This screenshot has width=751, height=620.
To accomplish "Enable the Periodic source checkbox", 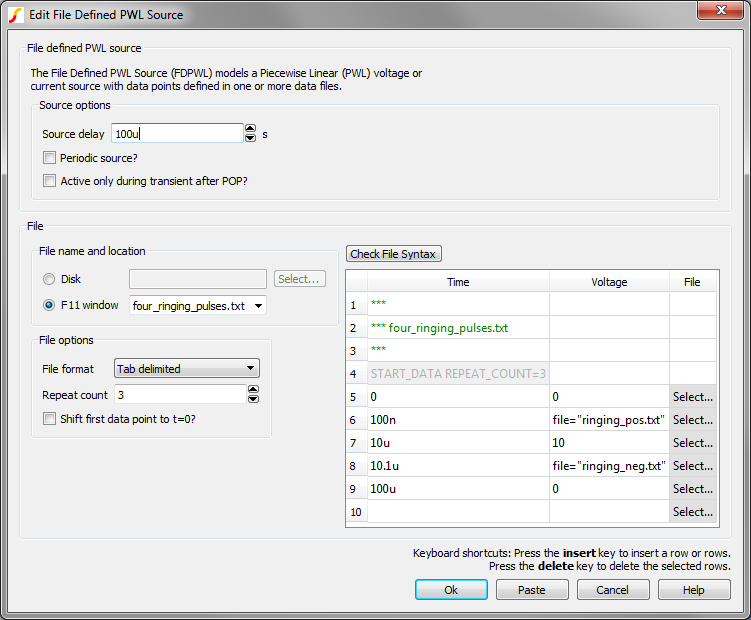I will coord(50,158).
